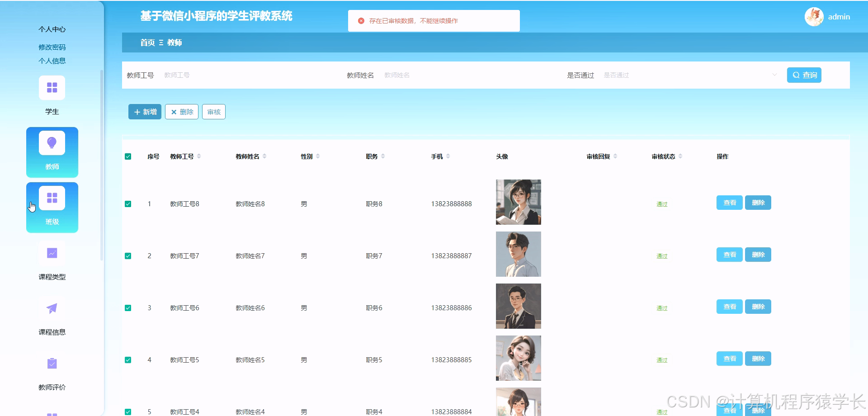Select the 教师 sidebar icon
Viewport: 868px width, 416px height.
point(52,142)
